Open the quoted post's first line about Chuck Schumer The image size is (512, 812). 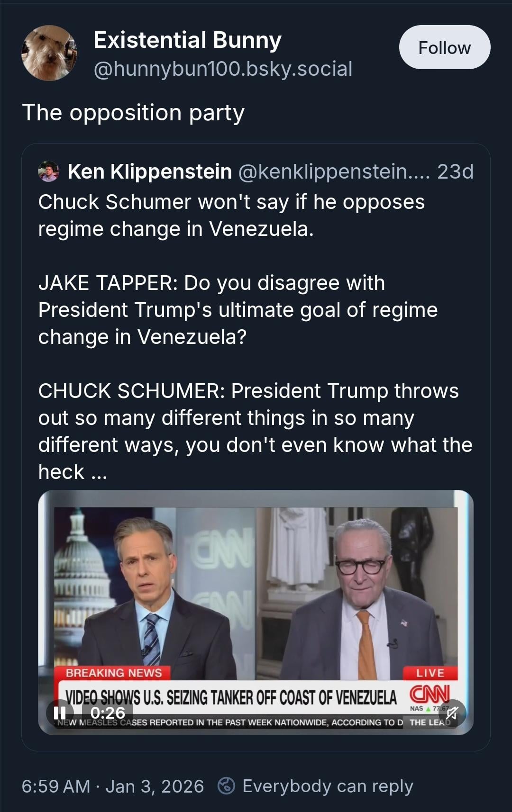231,215
